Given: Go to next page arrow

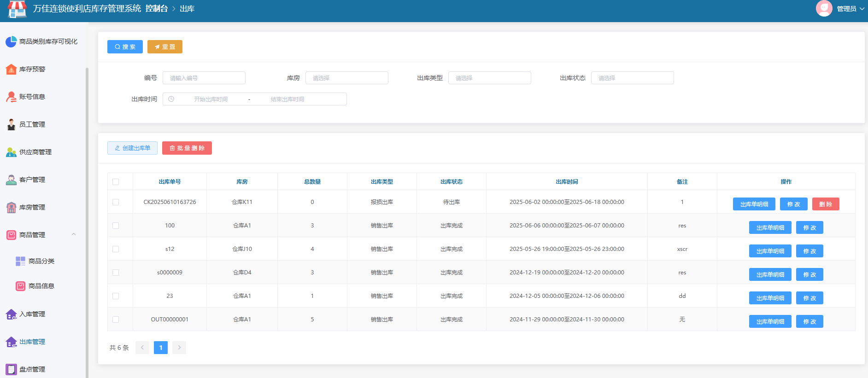Looking at the screenshot, I should pyautogui.click(x=179, y=348).
